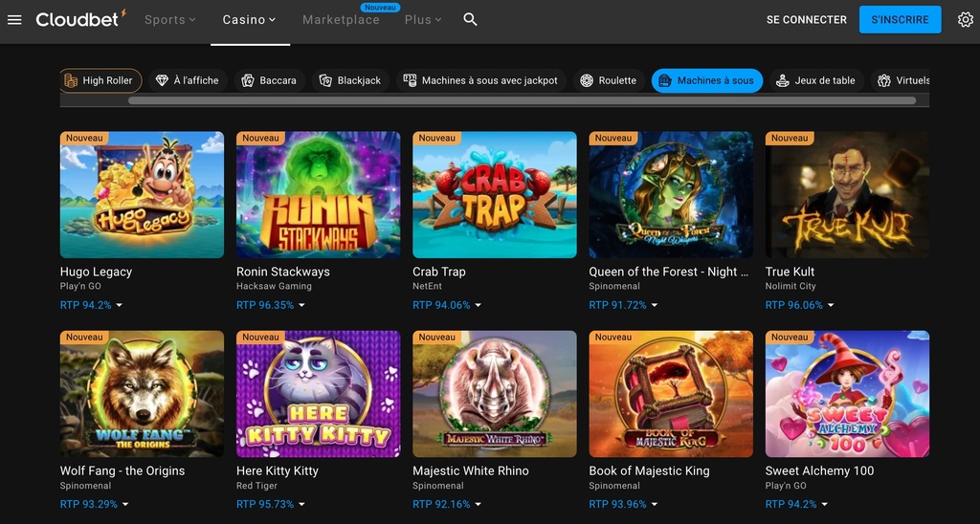Click the Nolimit City provider text

point(790,286)
